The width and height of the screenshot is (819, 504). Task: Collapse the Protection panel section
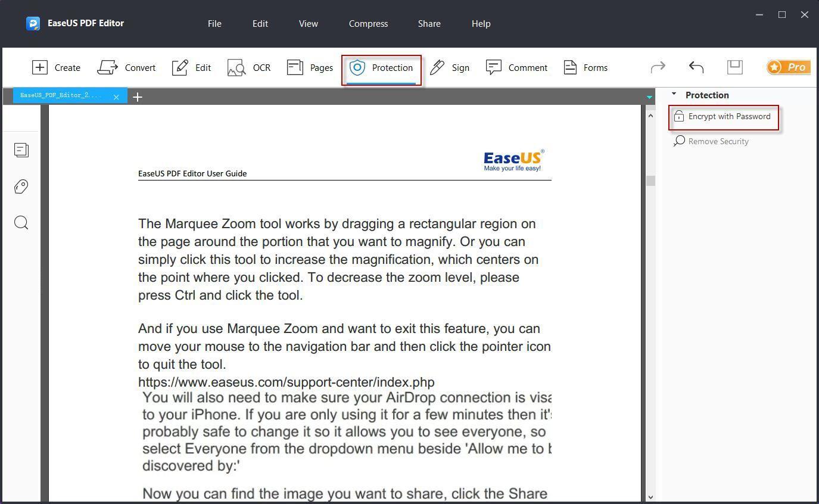pos(674,94)
